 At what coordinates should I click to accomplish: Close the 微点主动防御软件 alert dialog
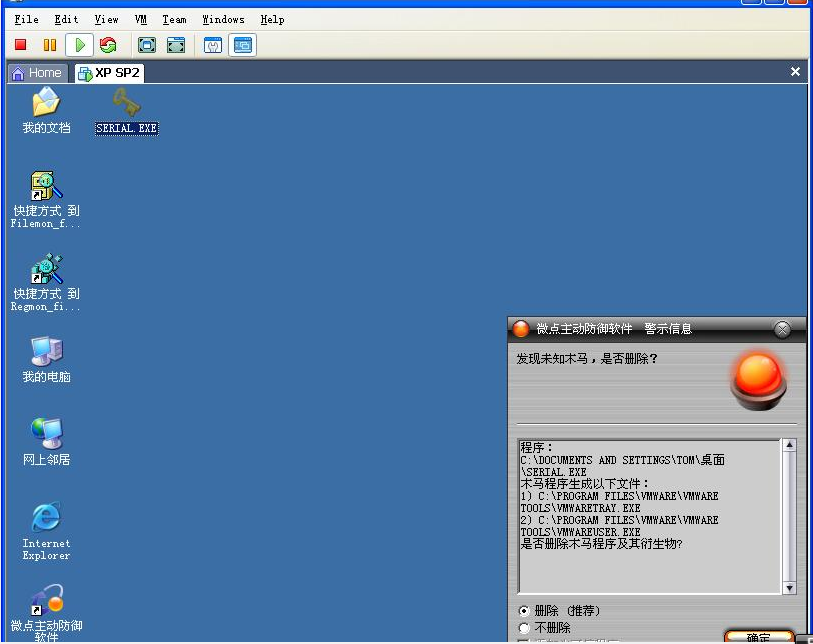point(782,329)
